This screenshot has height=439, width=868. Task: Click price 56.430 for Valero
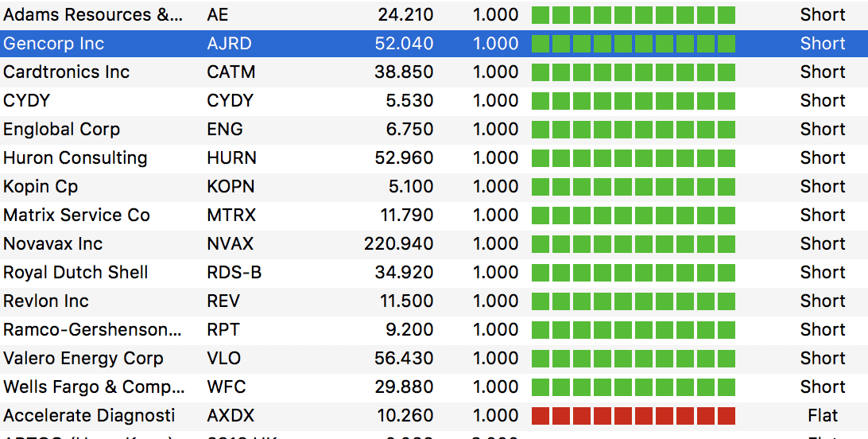coord(404,358)
